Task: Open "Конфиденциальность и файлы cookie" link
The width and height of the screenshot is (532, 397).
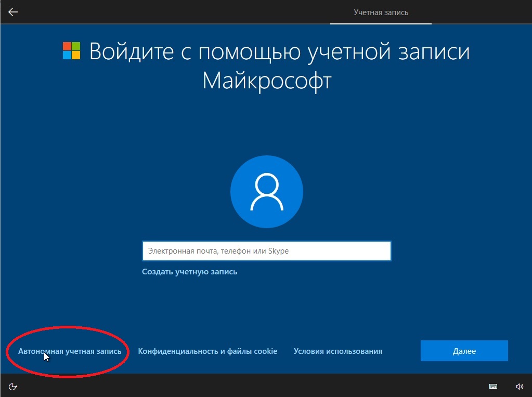Action: coord(207,351)
